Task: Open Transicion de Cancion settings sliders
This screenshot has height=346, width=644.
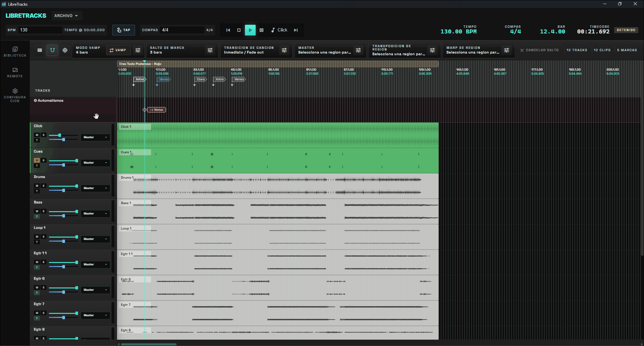Action: tap(284, 50)
